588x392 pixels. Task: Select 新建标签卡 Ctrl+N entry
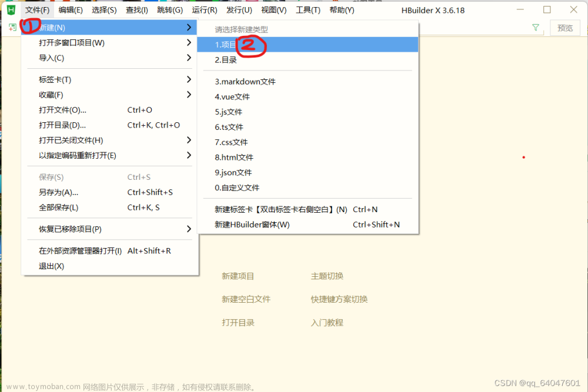pos(308,209)
